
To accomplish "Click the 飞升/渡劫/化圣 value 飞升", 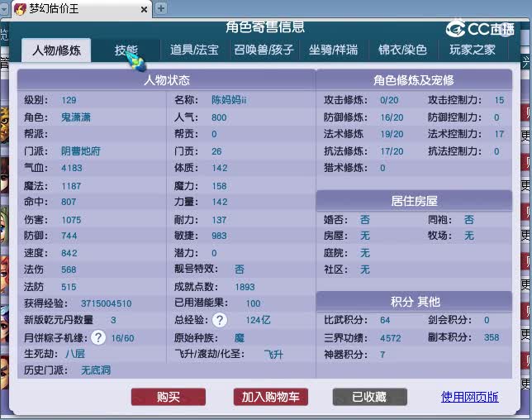I will pos(273,355).
